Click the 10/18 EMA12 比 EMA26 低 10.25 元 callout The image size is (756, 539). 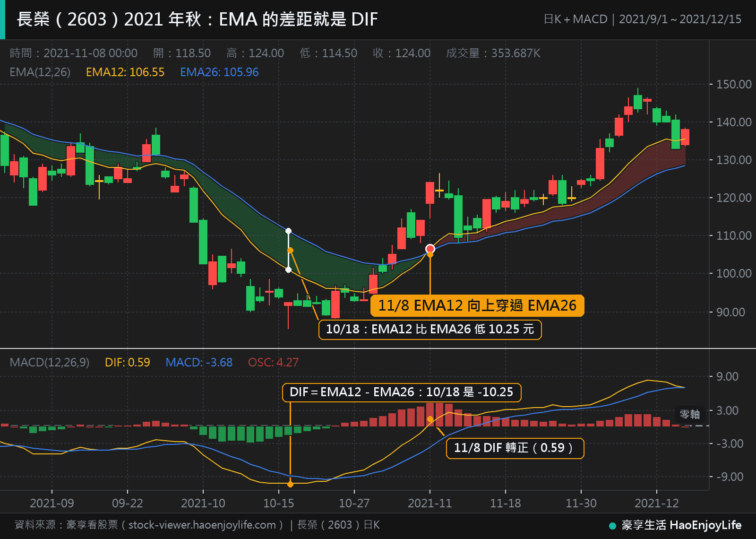tap(430, 330)
